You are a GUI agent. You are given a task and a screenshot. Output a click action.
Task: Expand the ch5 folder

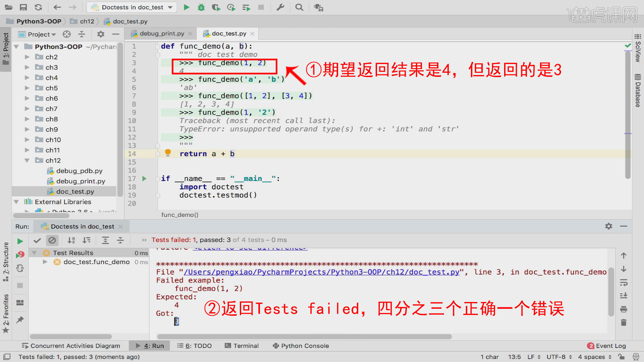[28, 88]
